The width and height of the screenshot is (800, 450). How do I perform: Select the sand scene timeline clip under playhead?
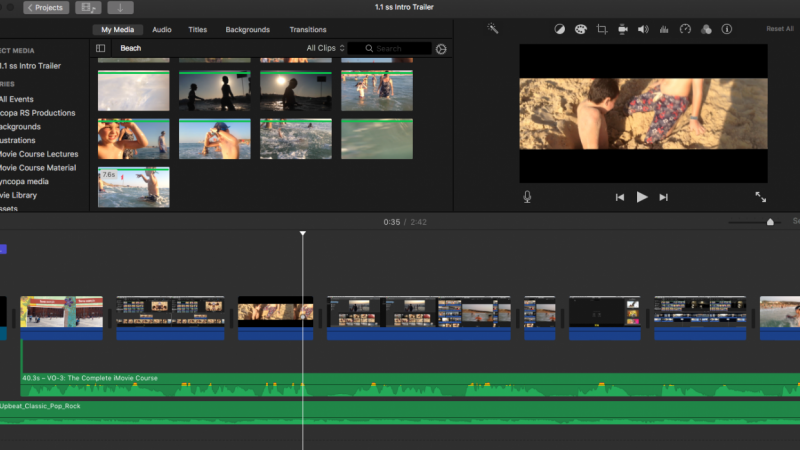276,317
